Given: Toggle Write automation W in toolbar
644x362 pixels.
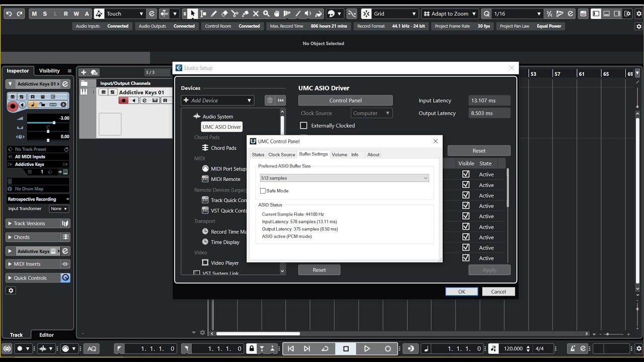Looking at the screenshot, I should click(x=76, y=14).
